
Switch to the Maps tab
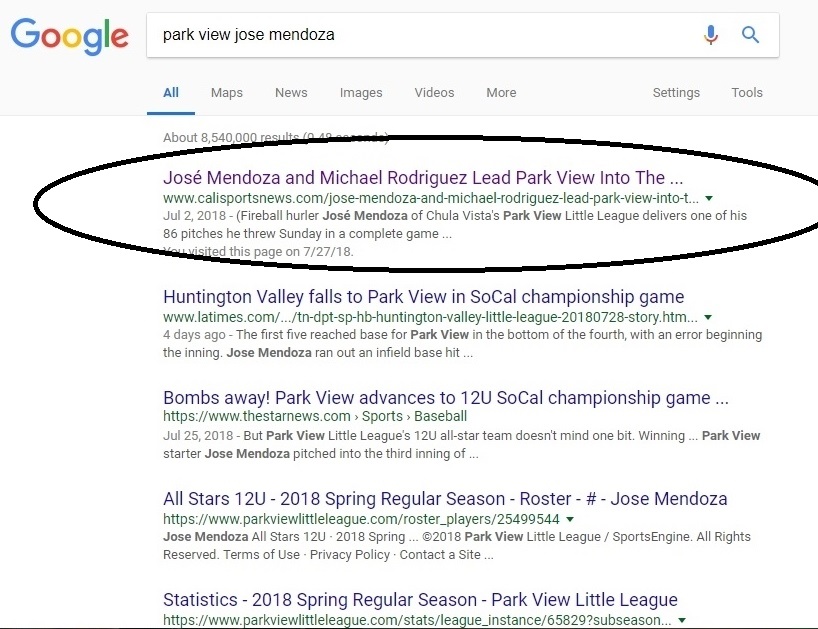[x=227, y=93]
